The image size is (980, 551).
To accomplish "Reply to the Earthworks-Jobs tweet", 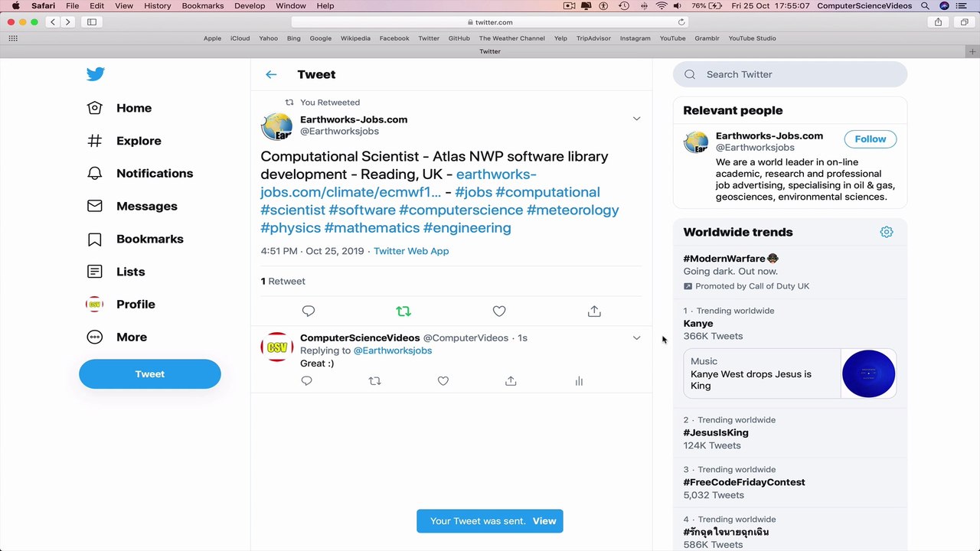I will click(x=309, y=311).
